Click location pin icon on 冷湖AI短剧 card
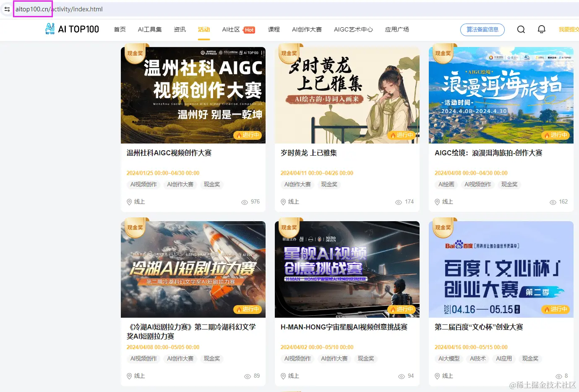This screenshot has height=392, width=579. pos(129,376)
